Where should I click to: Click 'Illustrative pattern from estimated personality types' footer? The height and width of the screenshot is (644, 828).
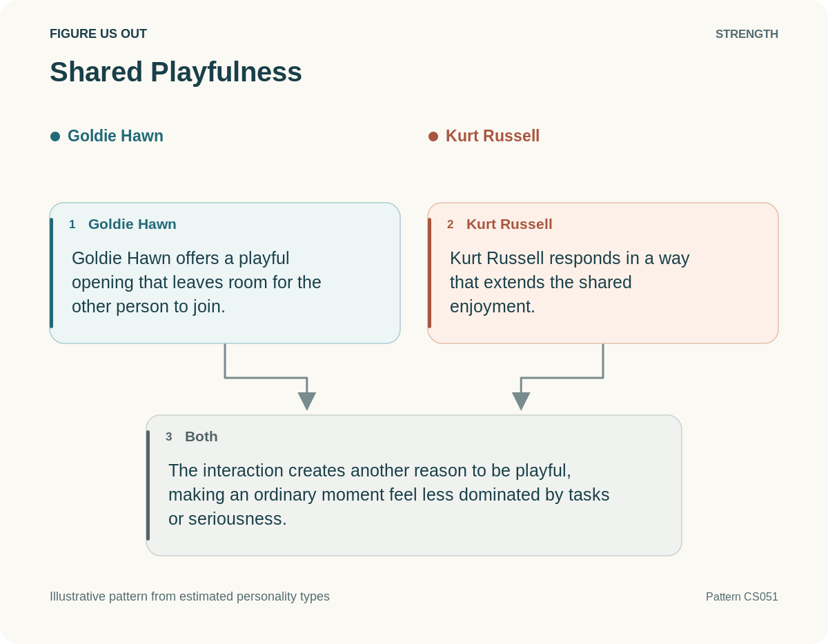point(190,597)
